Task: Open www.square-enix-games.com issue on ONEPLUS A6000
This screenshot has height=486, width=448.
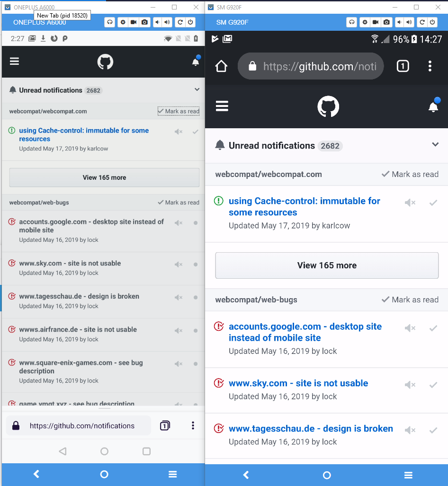Action: pos(81,367)
